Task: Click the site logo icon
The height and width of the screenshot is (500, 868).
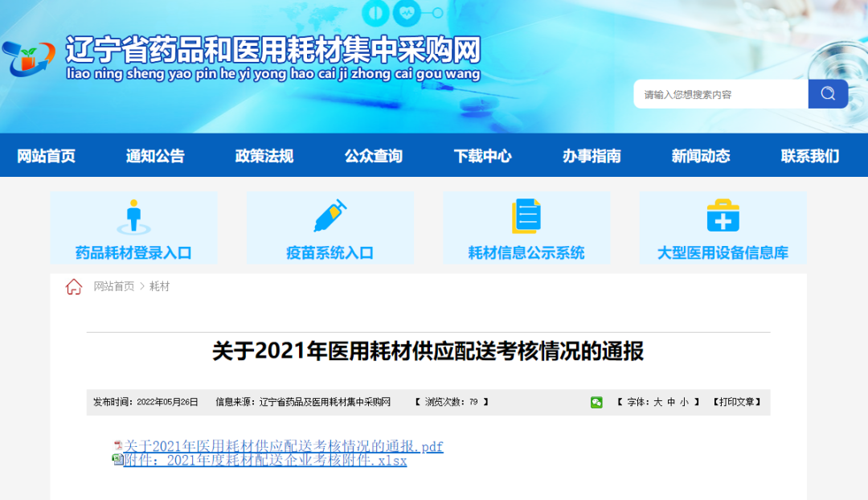Action: tap(29, 59)
